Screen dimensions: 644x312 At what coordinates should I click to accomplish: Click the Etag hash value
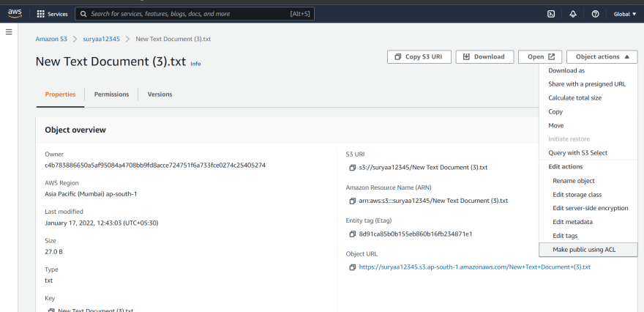click(x=416, y=234)
